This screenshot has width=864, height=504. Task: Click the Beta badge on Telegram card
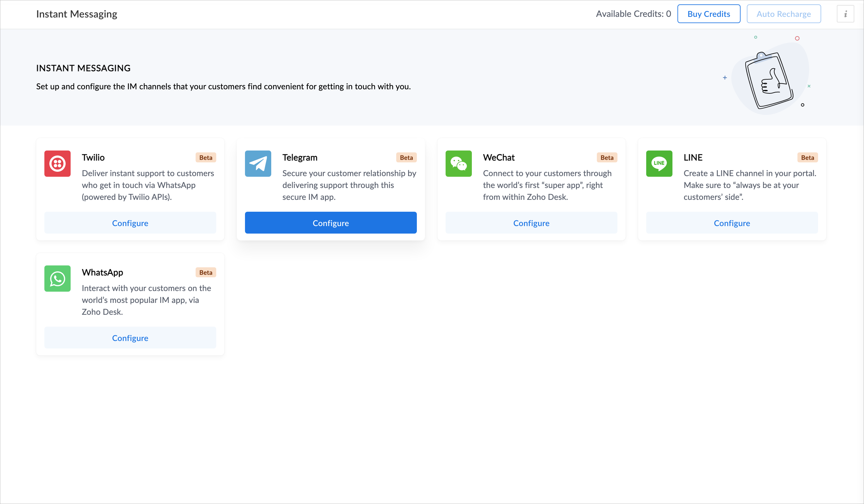tap(406, 157)
